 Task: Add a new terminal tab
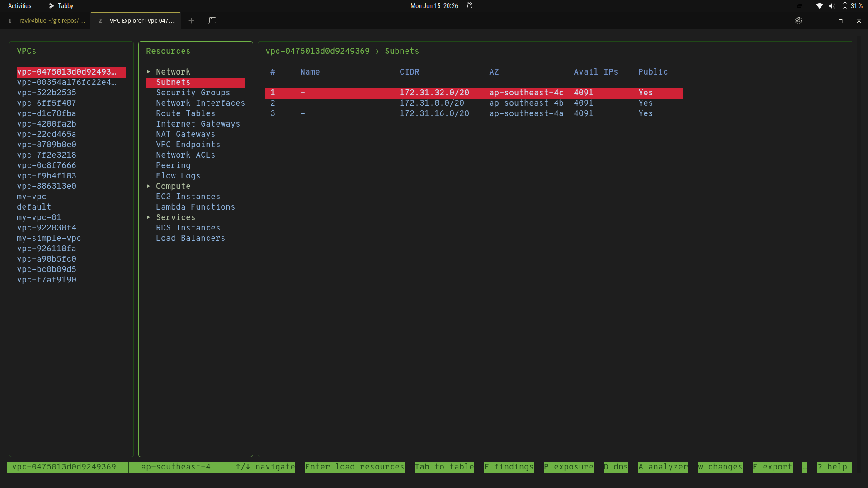tap(191, 21)
